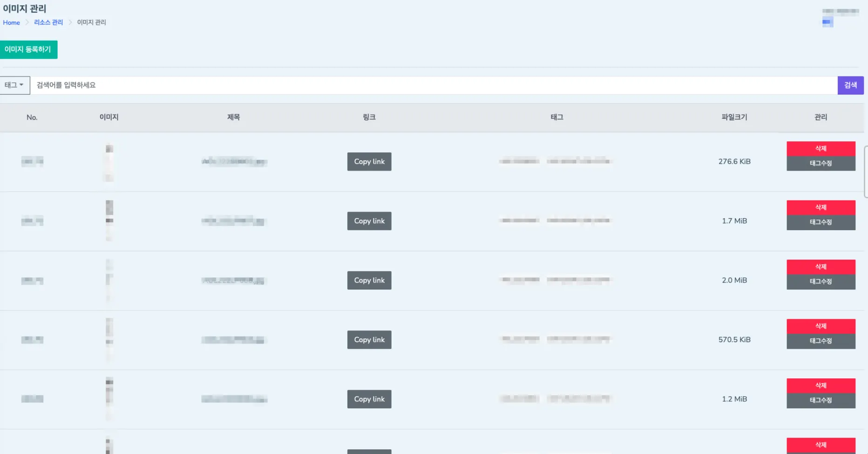The width and height of the screenshot is (868, 454).
Task: Open the thumbnail in the 276.6 KiB row
Action: [x=109, y=162]
